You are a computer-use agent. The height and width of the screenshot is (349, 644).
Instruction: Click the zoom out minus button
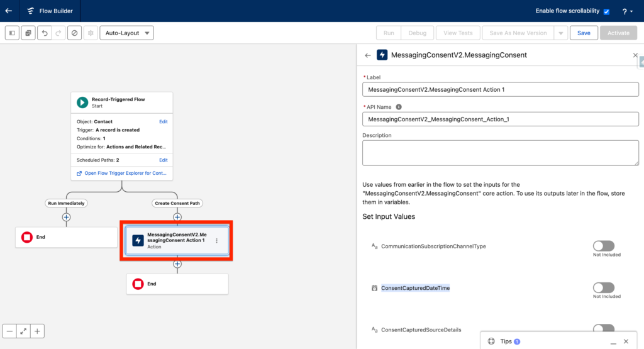tap(10, 331)
